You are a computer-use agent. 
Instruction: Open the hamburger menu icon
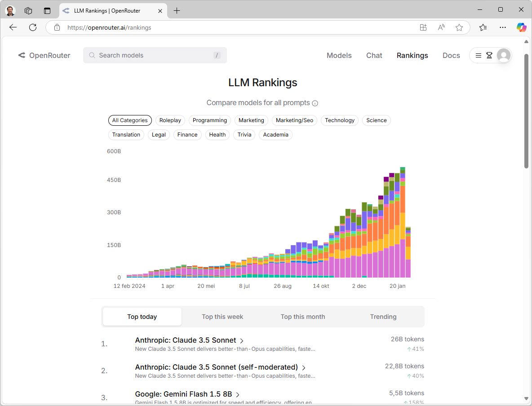click(479, 55)
